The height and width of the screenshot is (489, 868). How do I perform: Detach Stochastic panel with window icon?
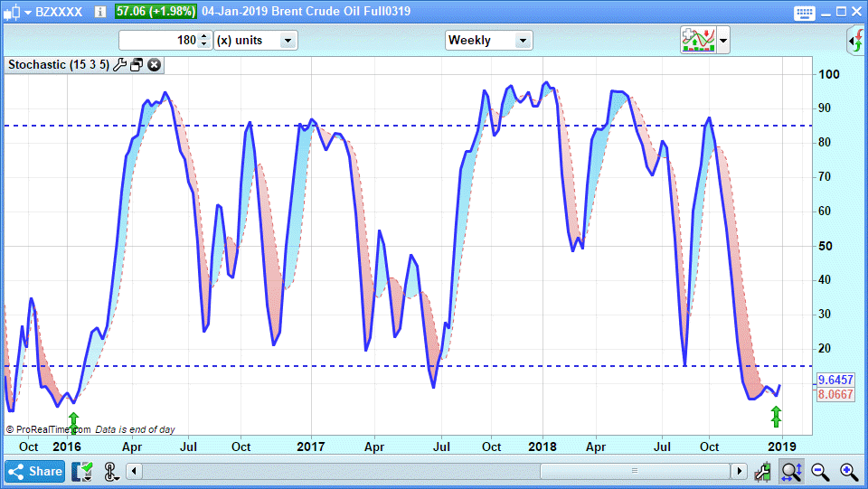point(137,65)
